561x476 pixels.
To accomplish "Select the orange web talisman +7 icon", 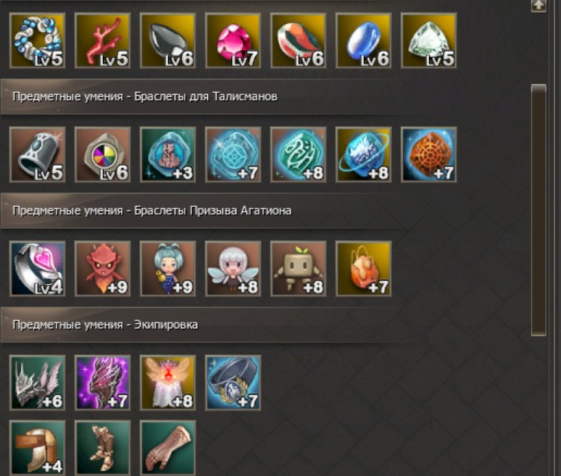I will (429, 155).
